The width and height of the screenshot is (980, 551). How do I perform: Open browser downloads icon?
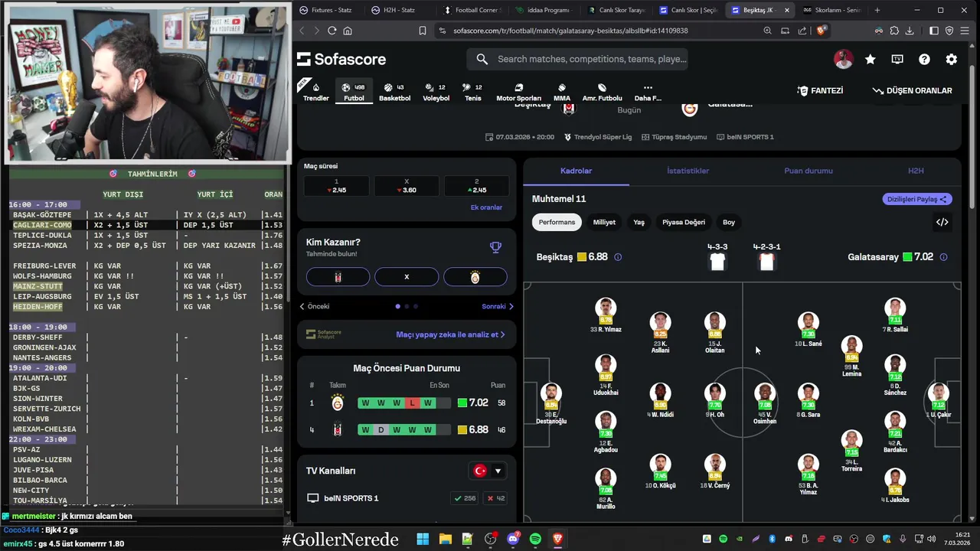910,31
